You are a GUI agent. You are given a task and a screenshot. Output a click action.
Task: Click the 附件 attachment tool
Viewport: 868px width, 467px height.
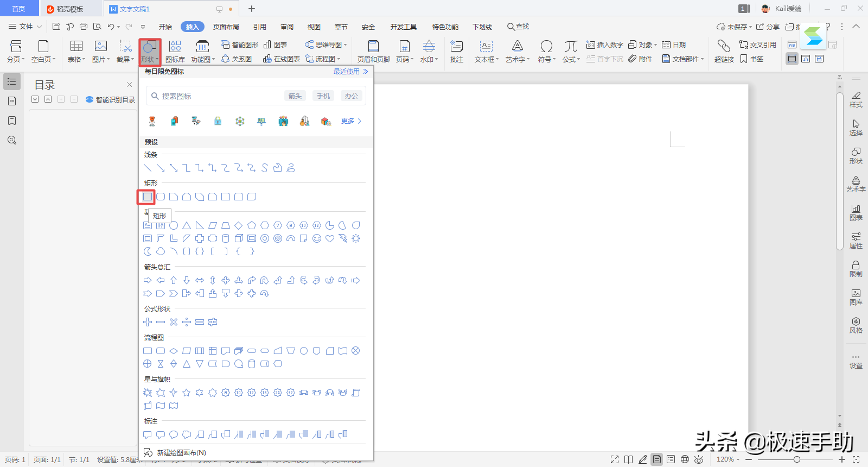point(640,59)
